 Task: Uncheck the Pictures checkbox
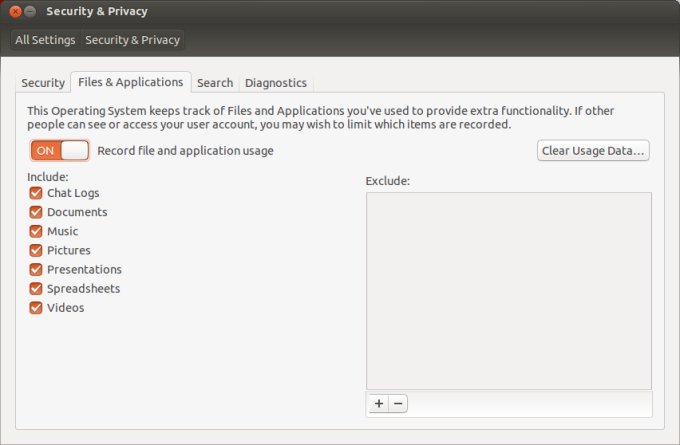(36, 250)
